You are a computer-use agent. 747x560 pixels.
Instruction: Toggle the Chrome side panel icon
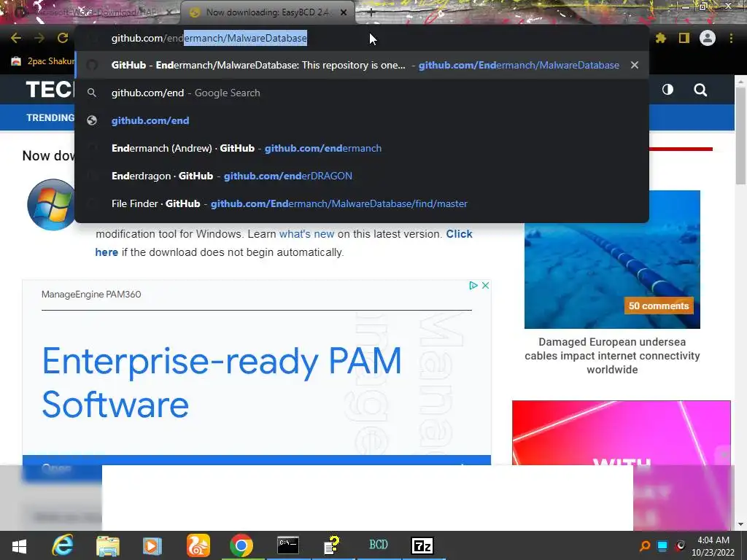(x=684, y=38)
